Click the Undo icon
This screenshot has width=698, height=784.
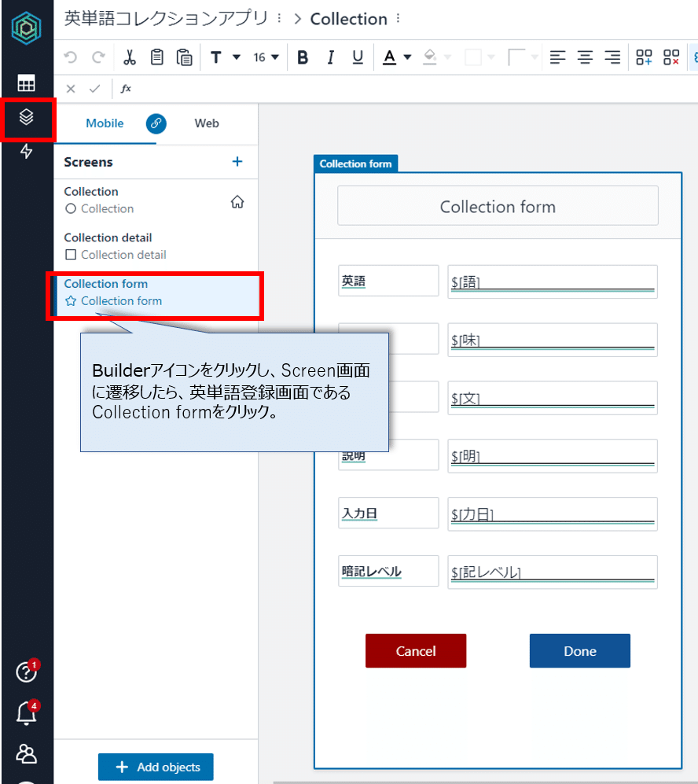click(x=70, y=57)
